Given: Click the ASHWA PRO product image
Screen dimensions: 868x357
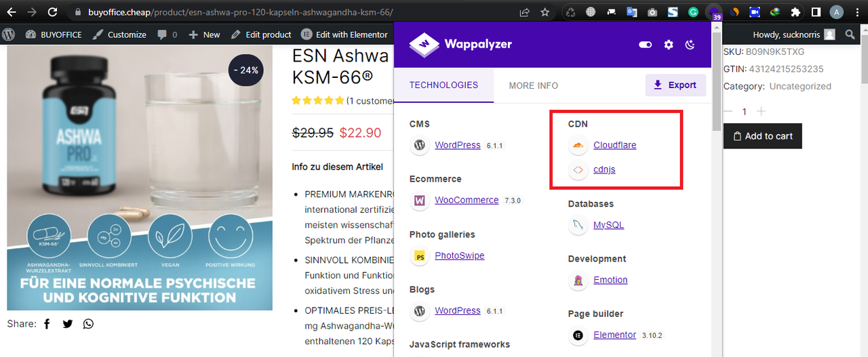Looking at the screenshot, I should pyautogui.click(x=140, y=178).
